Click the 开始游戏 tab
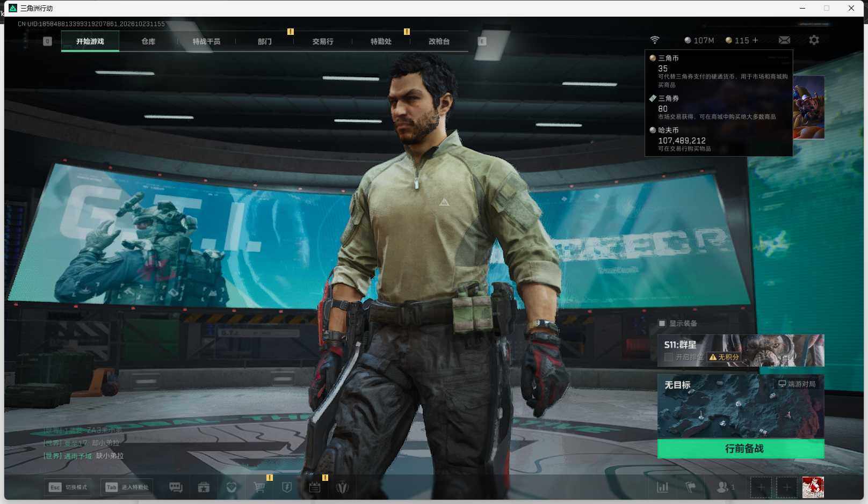Image resolution: width=868 pixels, height=504 pixels. [90, 41]
